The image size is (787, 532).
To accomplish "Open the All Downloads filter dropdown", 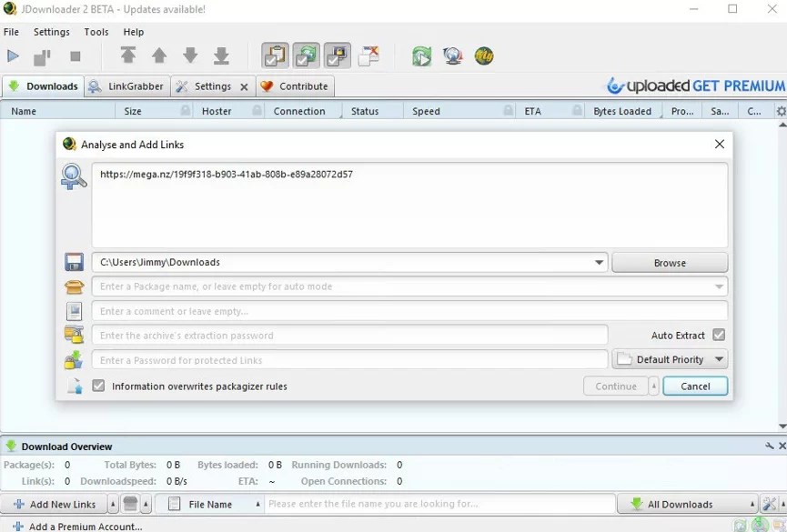I will coord(691,503).
